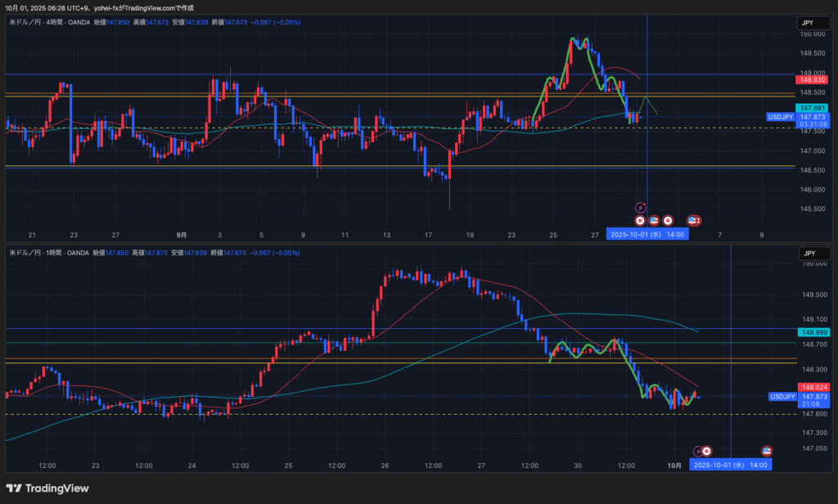
Task: Open JPY currency selector on 4-hour chart
Action: (808, 24)
